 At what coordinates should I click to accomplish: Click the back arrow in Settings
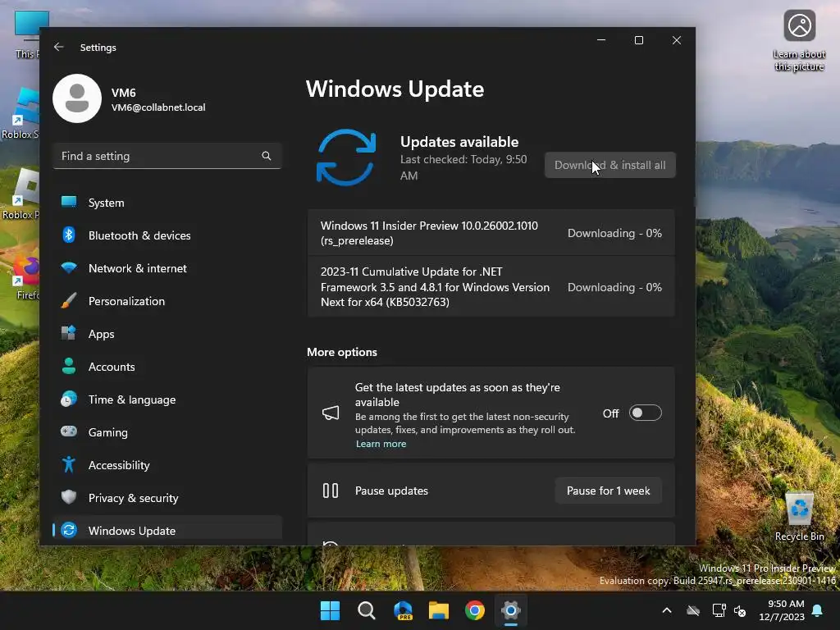click(x=58, y=47)
